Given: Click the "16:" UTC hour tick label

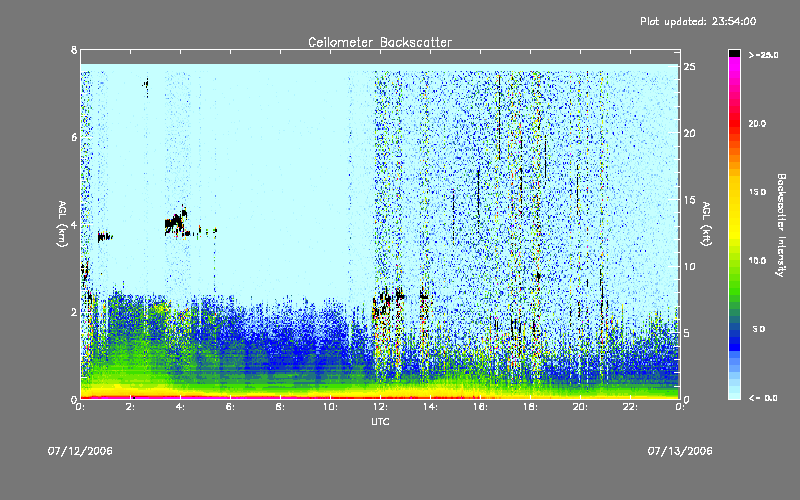Looking at the screenshot, I should pos(480,407).
